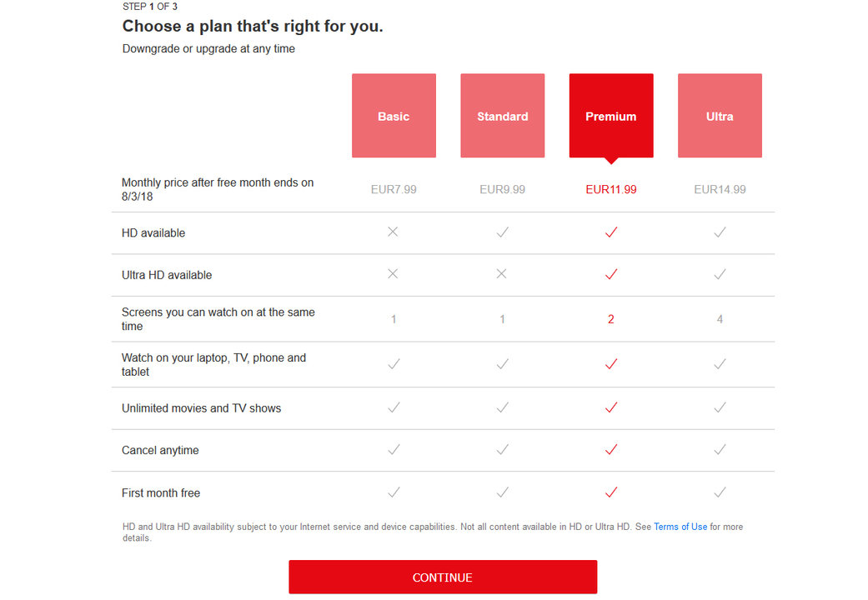Choose the Premium plan tile
This screenshot has height=600, width=868.
click(611, 116)
